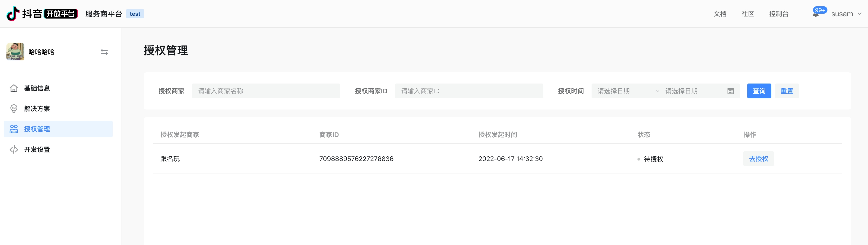Click the Douyin open platform logo
Viewport: 868px width, 245px height.
pyautogui.click(x=42, y=14)
